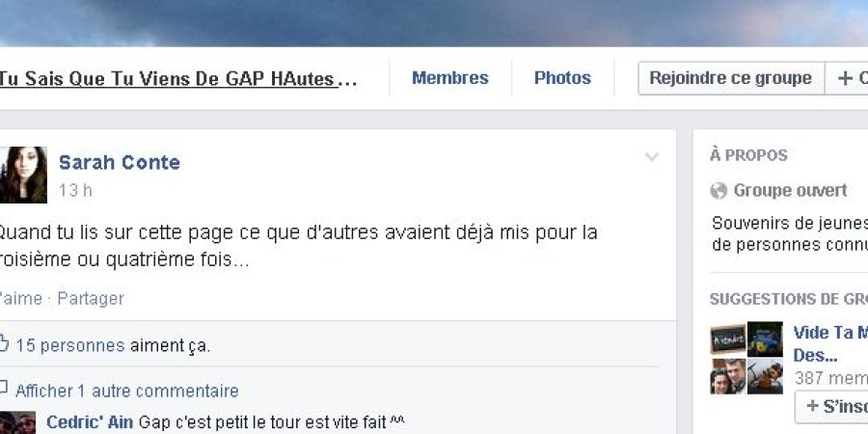Click the comment icon beside Afficher
This screenshot has height=434, width=868.
tap(3, 387)
